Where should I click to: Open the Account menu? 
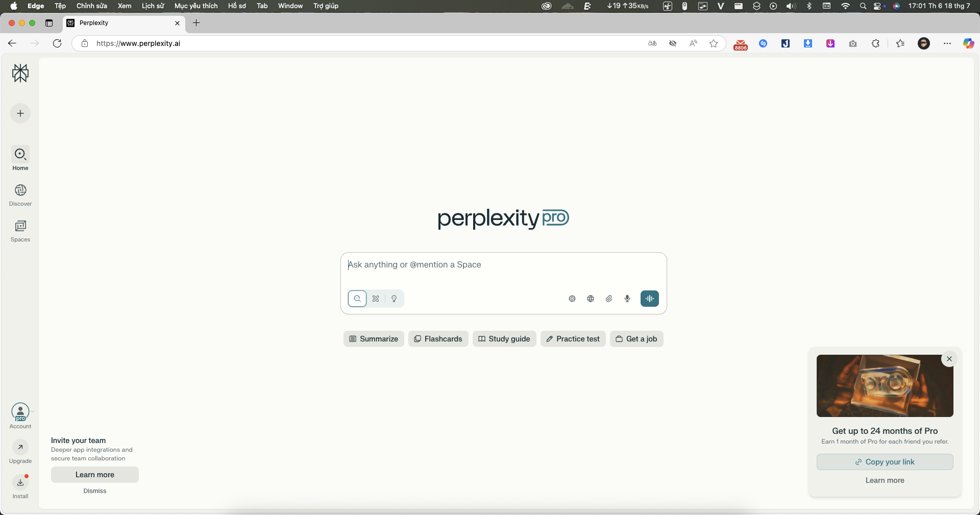tap(20, 415)
